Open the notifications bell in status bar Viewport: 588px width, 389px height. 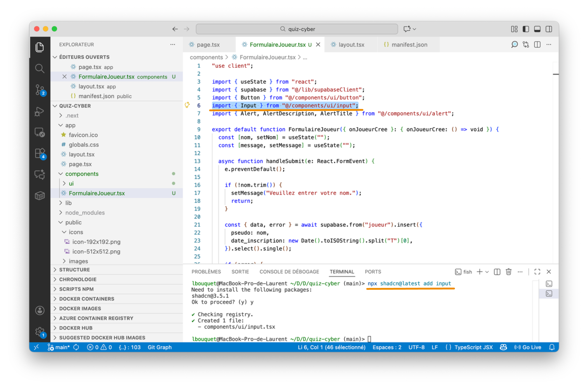coord(552,347)
